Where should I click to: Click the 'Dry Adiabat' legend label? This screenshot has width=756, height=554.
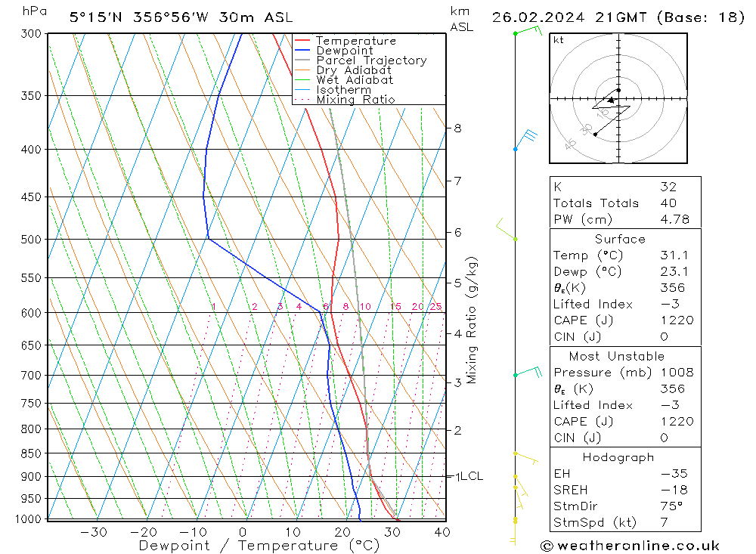(354, 70)
